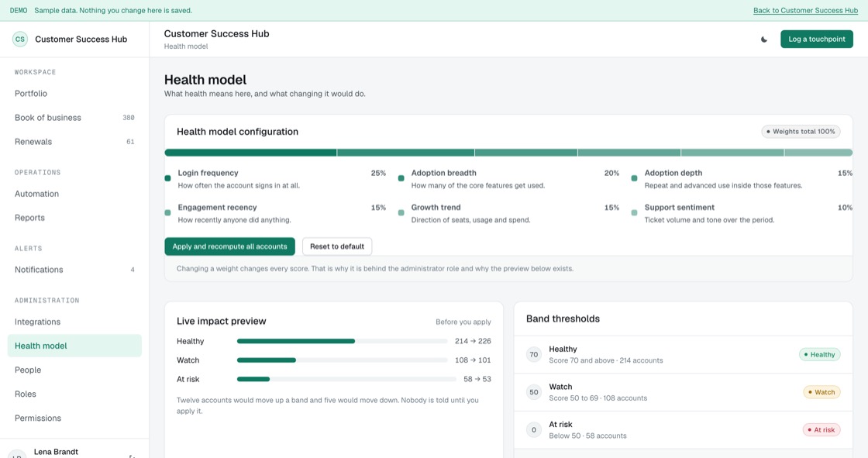Toggle dark mode with the moon icon
This screenshot has width=868, height=458.
[764, 40]
